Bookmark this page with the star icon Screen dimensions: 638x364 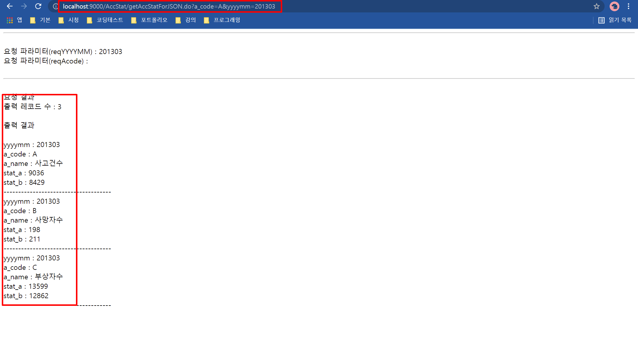(596, 6)
